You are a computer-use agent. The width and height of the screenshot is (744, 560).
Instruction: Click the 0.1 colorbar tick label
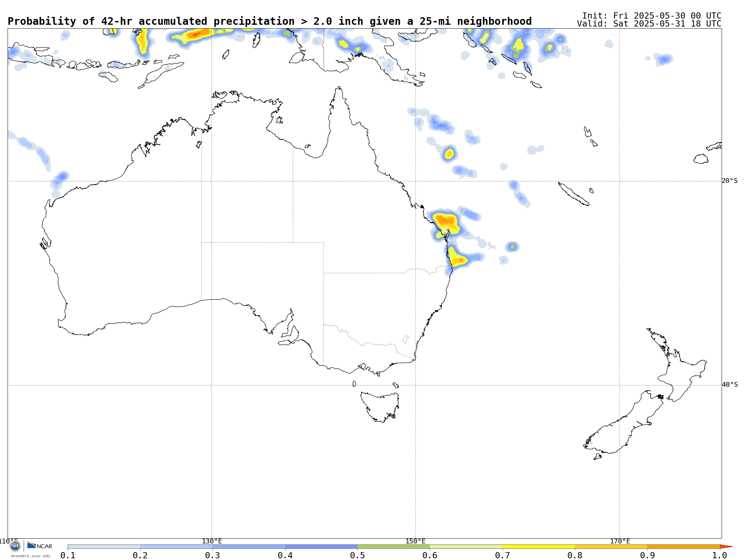click(x=68, y=555)
